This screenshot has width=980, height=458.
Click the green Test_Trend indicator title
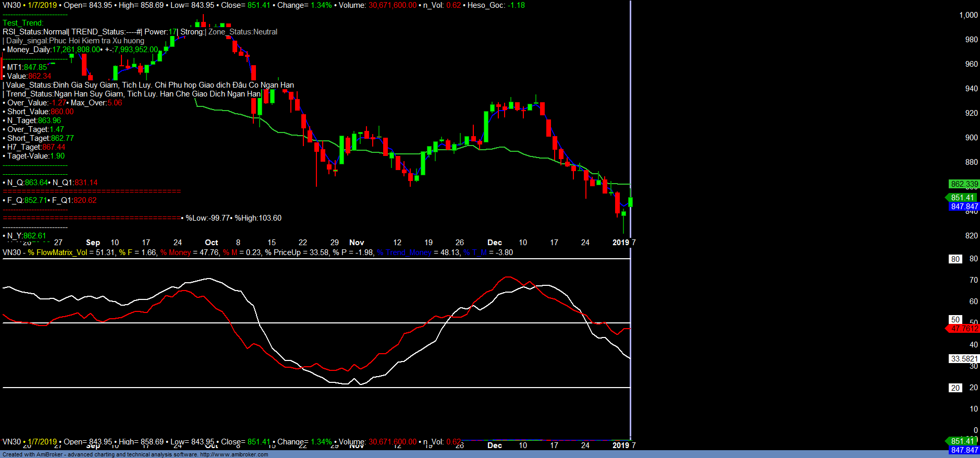tap(23, 23)
